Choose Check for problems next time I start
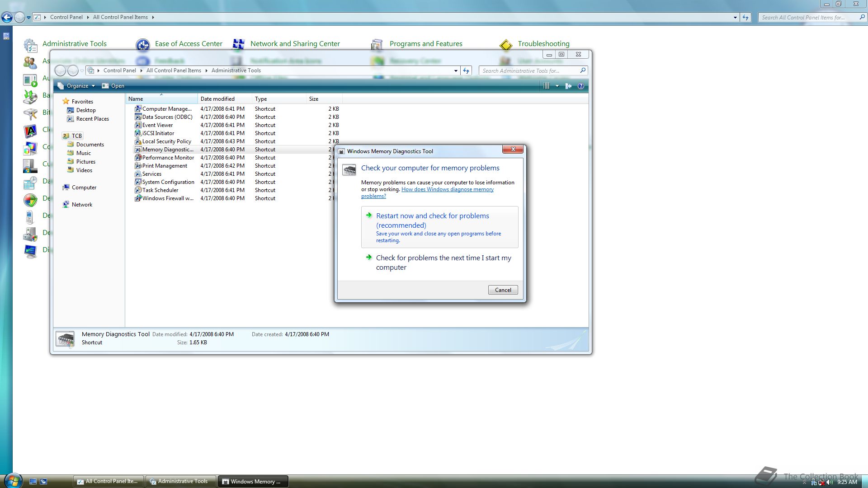The image size is (868, 488). (x=439, y=263)
